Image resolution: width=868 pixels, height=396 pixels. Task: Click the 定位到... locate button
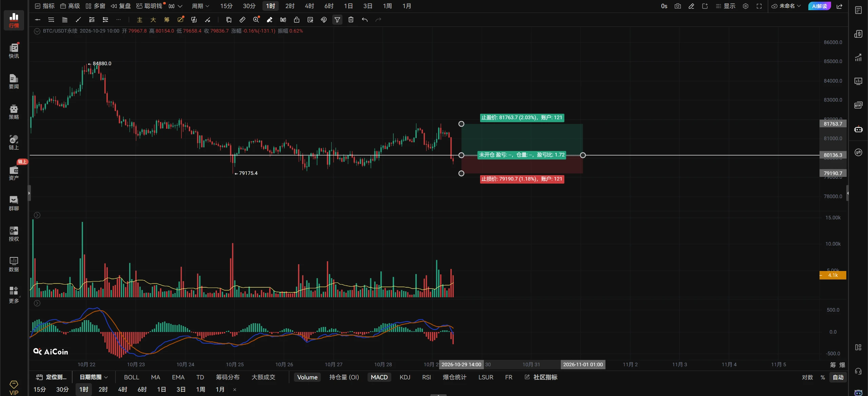coord(52,377)
